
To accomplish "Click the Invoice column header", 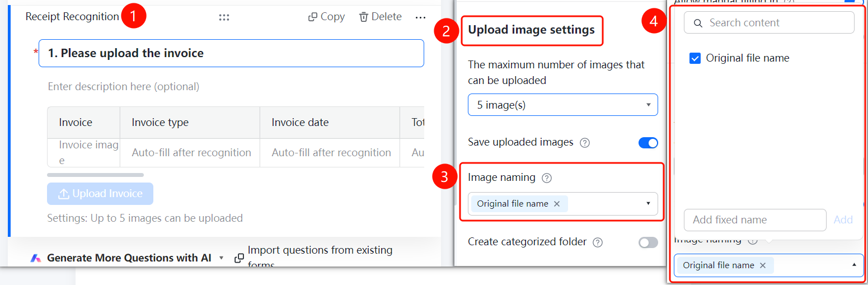I will point(84,123).
